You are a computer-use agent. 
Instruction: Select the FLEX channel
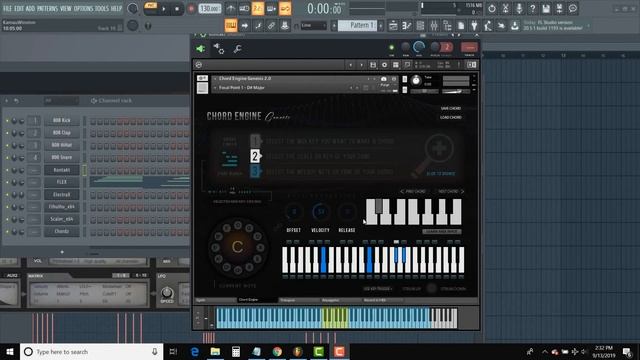coord(62,182)
